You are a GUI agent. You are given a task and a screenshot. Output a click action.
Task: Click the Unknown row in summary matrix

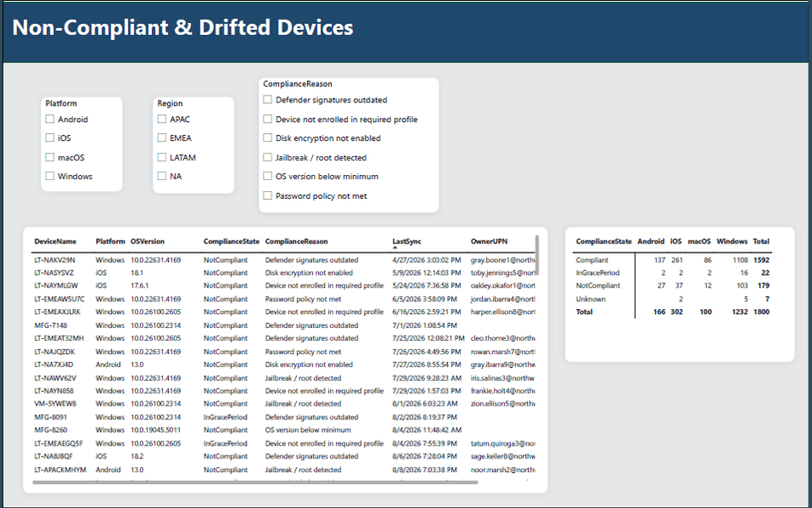tap(590, 299)
